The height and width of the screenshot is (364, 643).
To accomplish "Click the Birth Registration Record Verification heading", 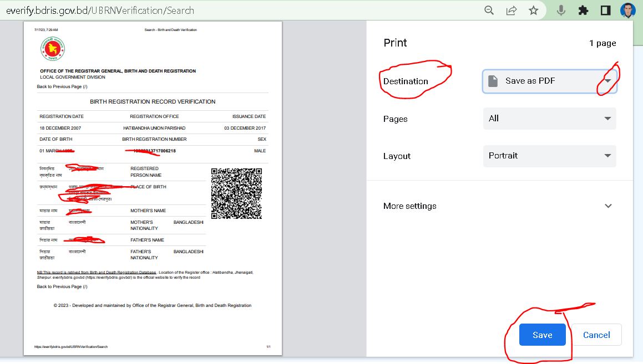I will 153,102.
